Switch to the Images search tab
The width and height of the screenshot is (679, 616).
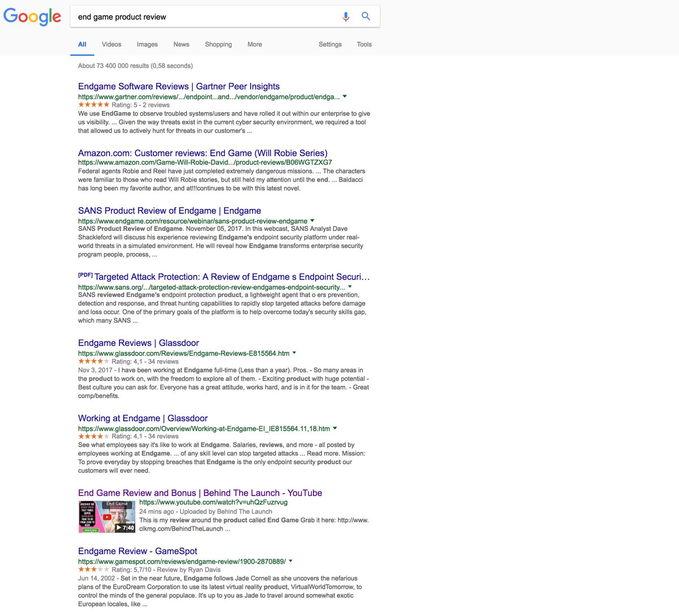(147, 44)
